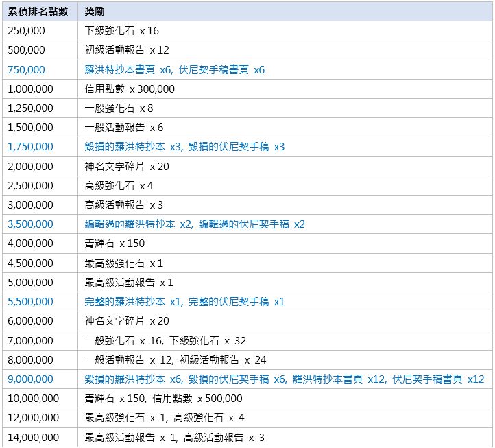Image resolution: width=495 pixels, height=448 pixels.
Task: Click the 14,000,000 points cell
Action: [40, 437]
